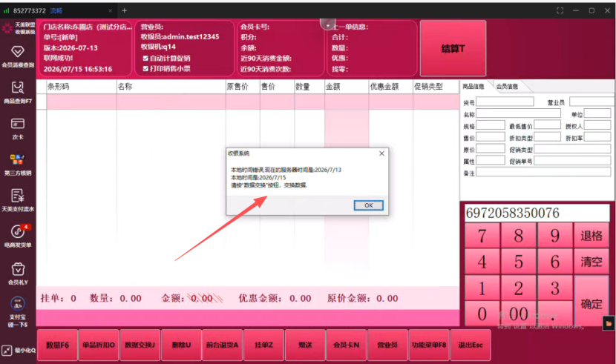616x364 pixels.
Task: Open 电商发货单 with red badge
Action: (18, 236)
